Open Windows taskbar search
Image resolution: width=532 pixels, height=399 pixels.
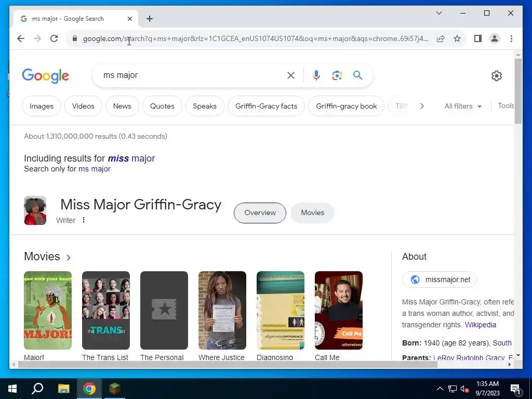click(37, 389)
